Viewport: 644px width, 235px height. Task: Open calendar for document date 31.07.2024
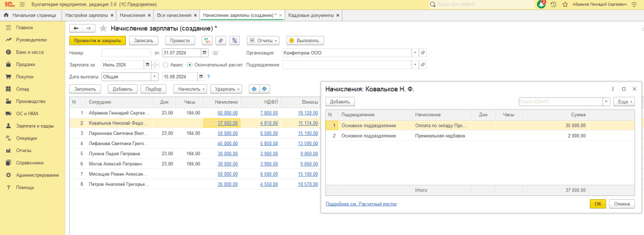click(205, 53)
